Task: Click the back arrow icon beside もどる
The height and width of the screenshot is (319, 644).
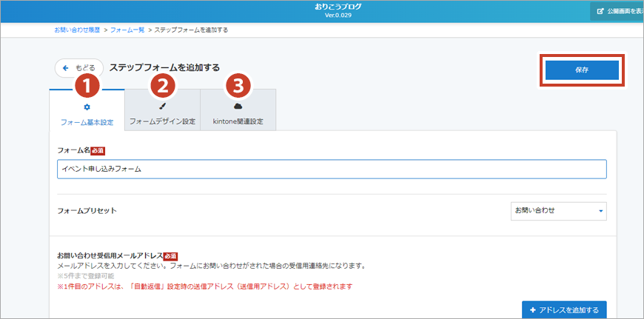Action: [66, 67]
